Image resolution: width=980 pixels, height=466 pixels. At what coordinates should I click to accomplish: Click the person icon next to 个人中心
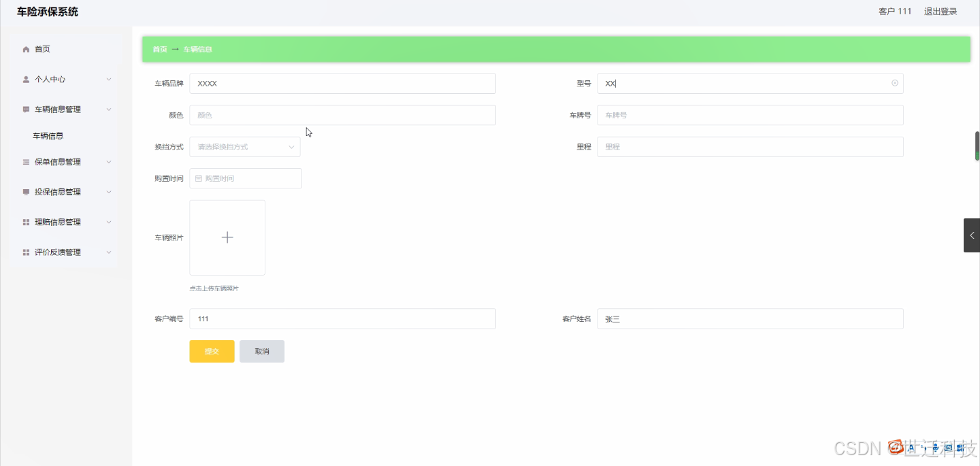(x=24, y=79)
